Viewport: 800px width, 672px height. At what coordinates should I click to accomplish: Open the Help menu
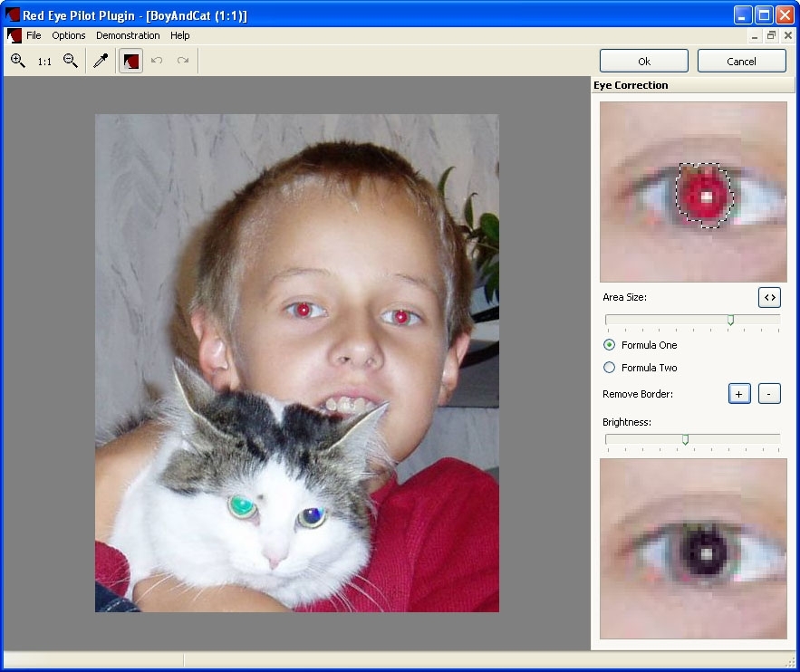tap(179, 35)
